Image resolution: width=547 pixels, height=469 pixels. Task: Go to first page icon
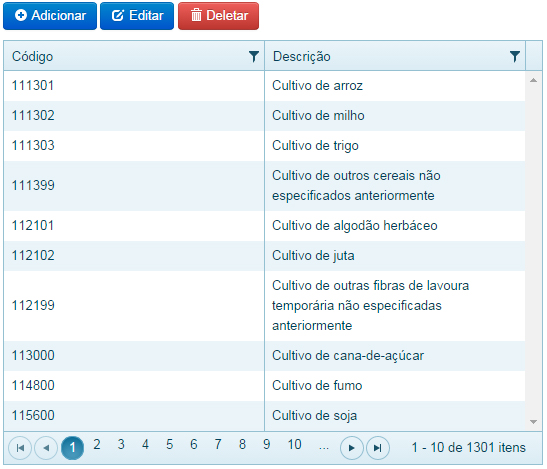[x=20, y=448]
